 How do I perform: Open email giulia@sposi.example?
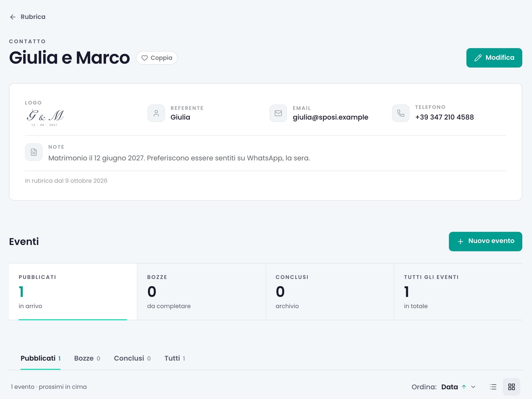point(331,117)
